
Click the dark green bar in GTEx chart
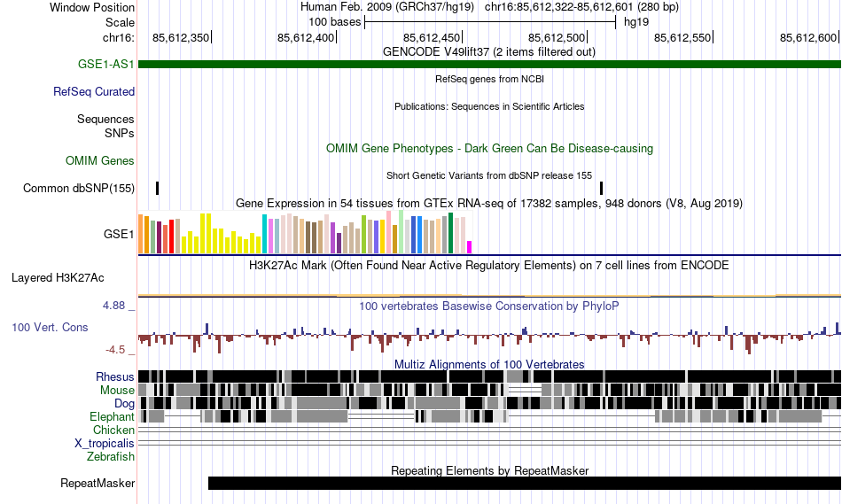[x=450, y=233]
